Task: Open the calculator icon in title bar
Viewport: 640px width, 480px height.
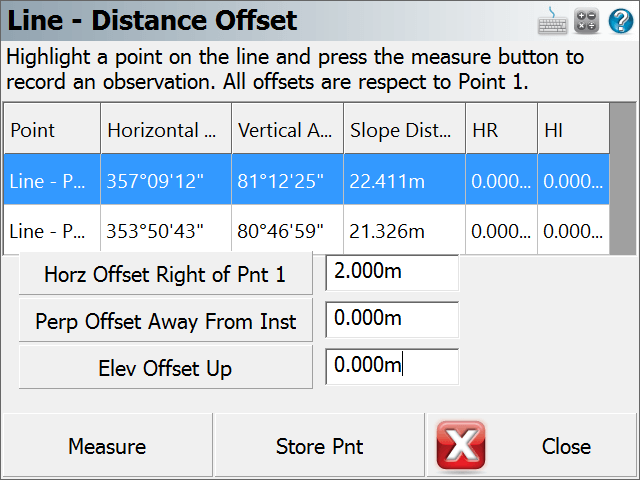Action: tap(586, 21)
